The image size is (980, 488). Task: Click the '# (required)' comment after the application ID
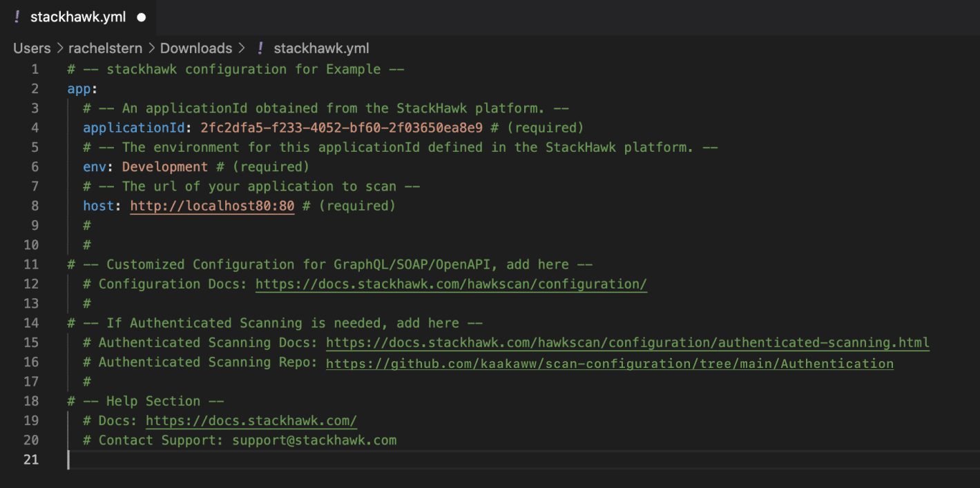[x=537, y=128]
